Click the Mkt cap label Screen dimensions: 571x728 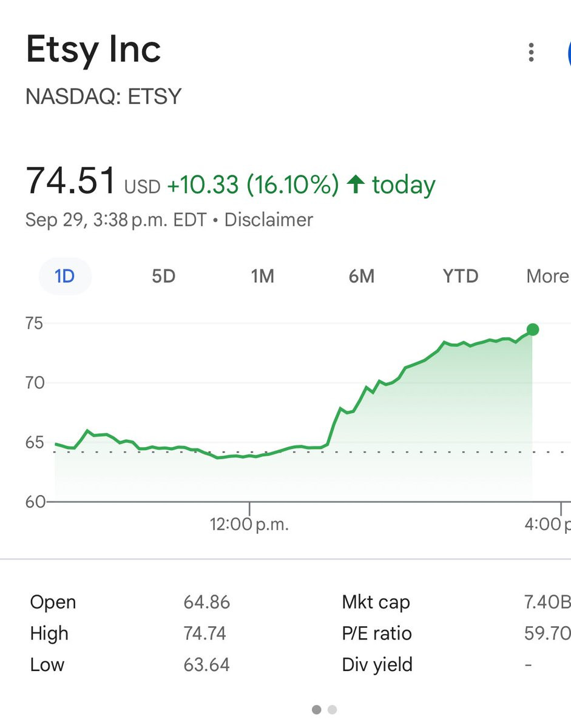pos(376,602)
